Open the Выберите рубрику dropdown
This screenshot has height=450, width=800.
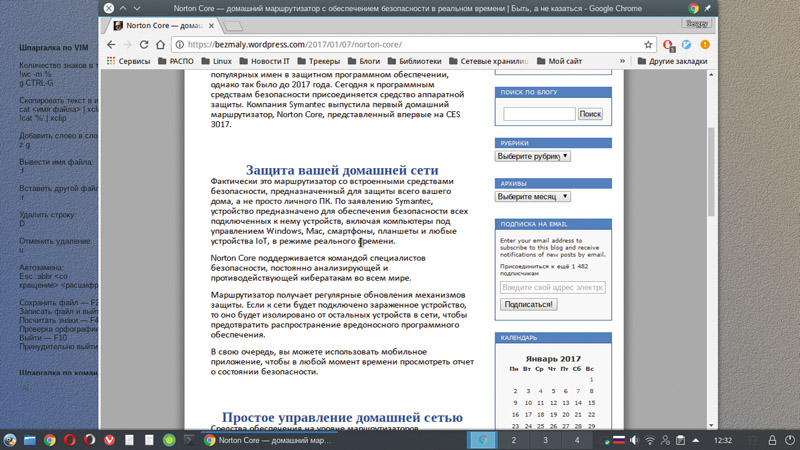click(533, 156)
